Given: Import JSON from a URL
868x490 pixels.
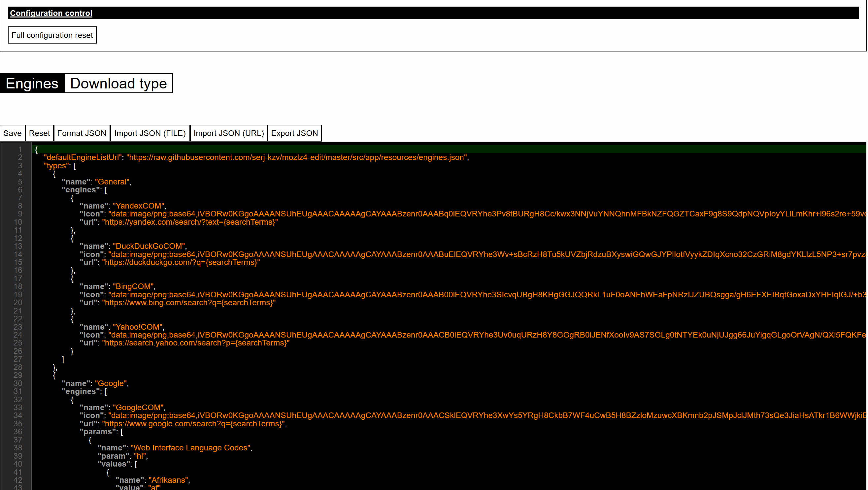Looking at the screenshot, I should pyautogui.click(x=229, y=133).
